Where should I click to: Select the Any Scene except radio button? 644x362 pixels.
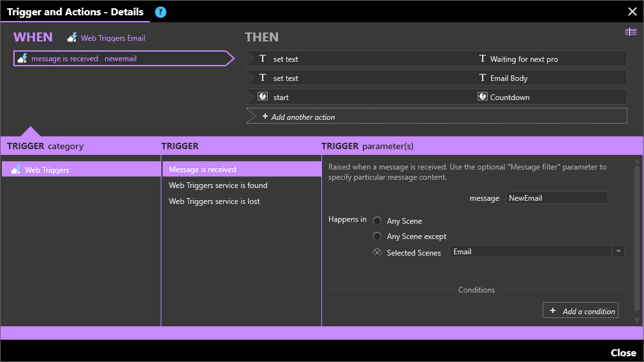point(377,236)
